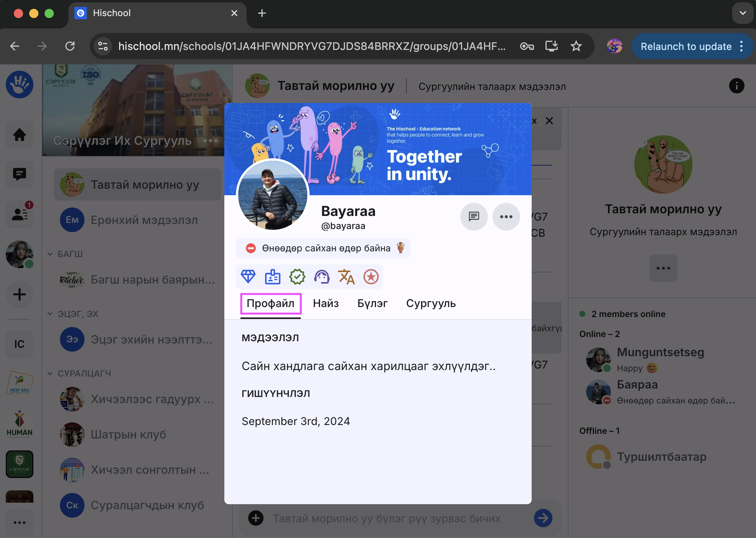This screenshot has height=538, width=756.
Task: Collapse the ЭЦЭГ, ЭХ category
Action: point(50,314)
